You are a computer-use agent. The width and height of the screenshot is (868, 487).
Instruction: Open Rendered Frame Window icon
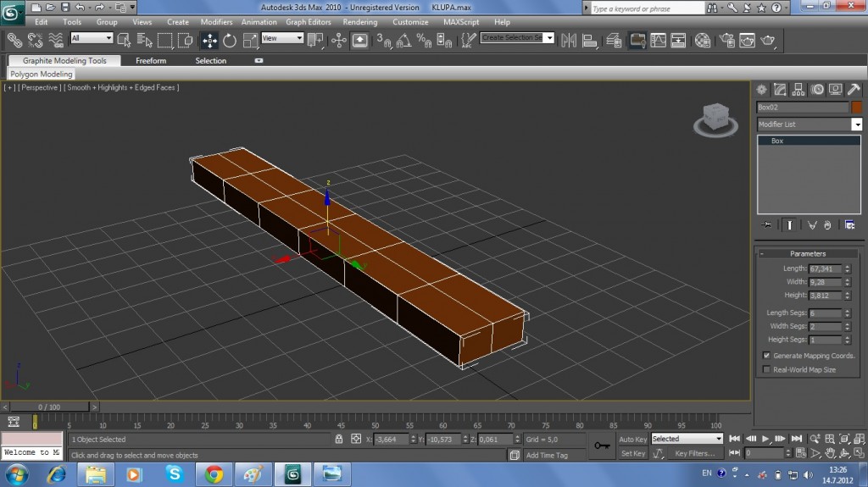coord(748,41)
